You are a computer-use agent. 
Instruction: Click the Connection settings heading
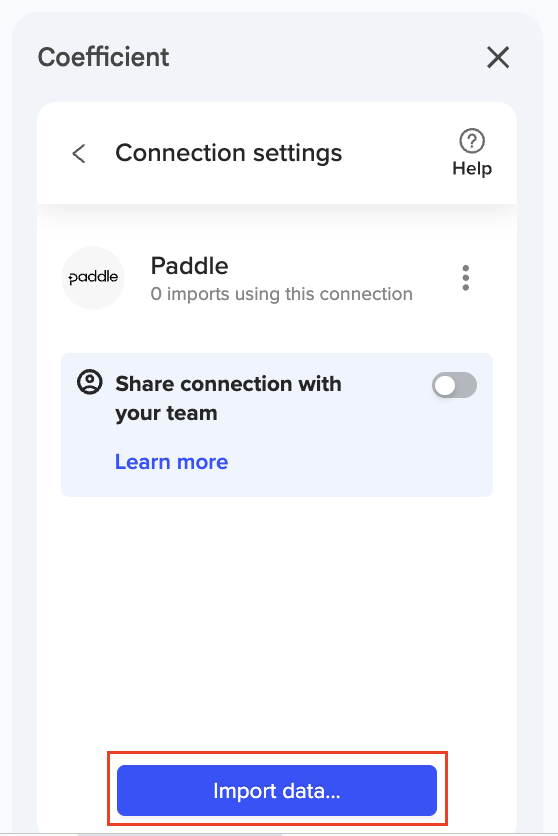pyautogui.click(x=229, y=153)
